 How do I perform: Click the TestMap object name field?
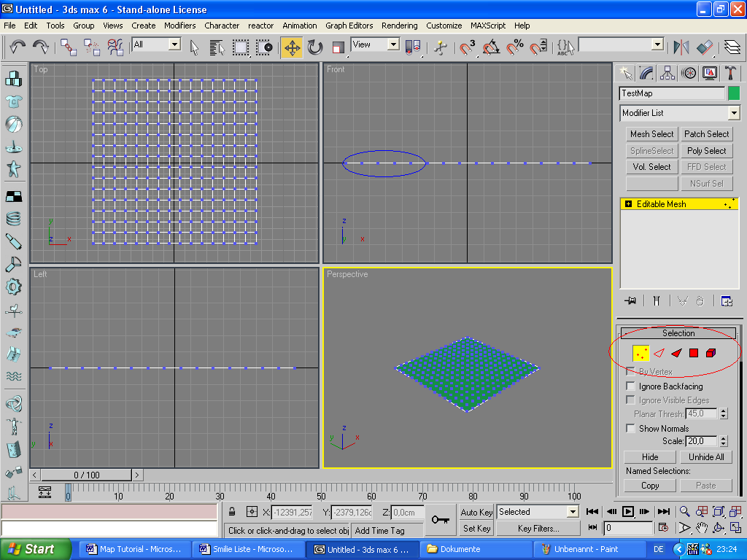click(x=671, y=93)
